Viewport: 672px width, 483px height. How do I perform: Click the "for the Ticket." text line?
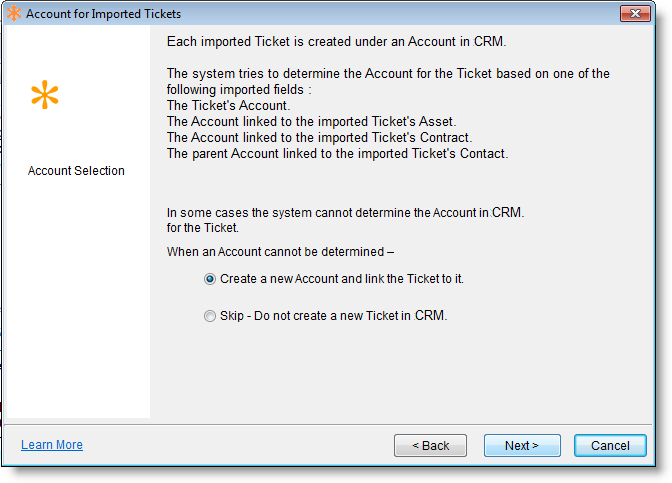203,227
